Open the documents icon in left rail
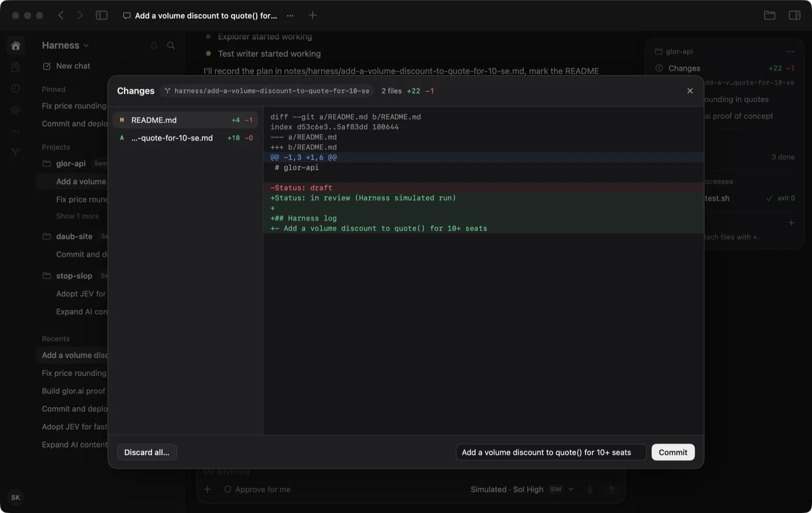 coord(16,67)
